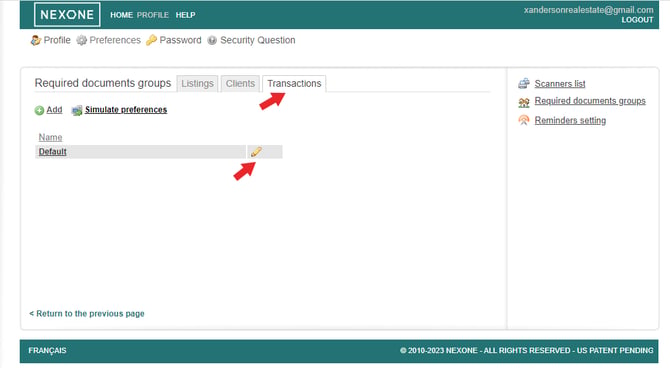Image resolution: width=670 pixels, height=368 pixels.
Task: Open the Default documents group
Action: 53,152
